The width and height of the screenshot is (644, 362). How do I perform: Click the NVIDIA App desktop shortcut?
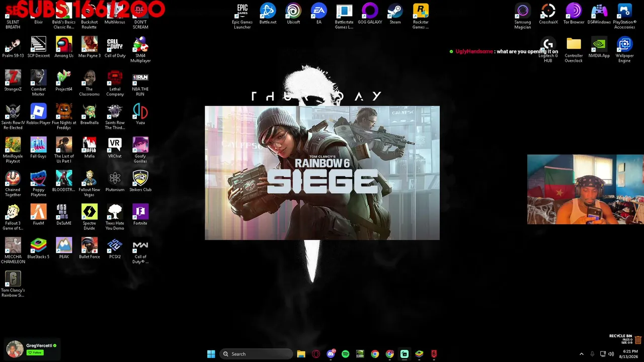599,47
